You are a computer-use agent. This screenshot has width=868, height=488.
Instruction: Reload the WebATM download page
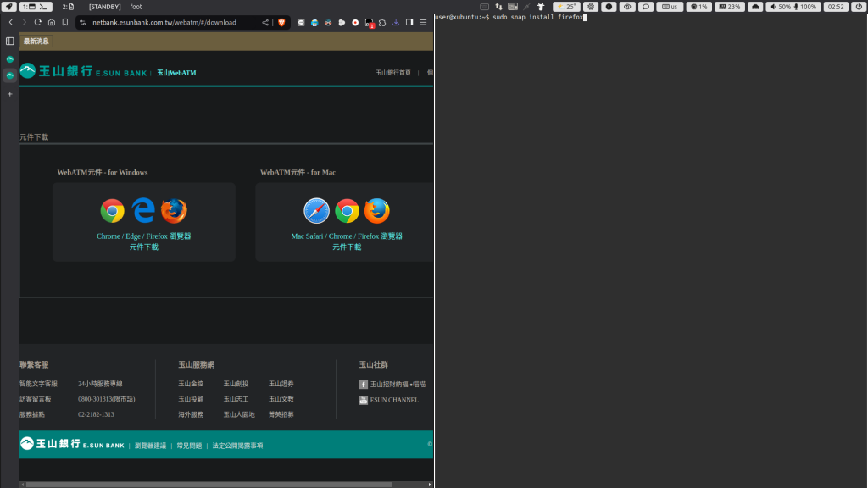(37, 23)
